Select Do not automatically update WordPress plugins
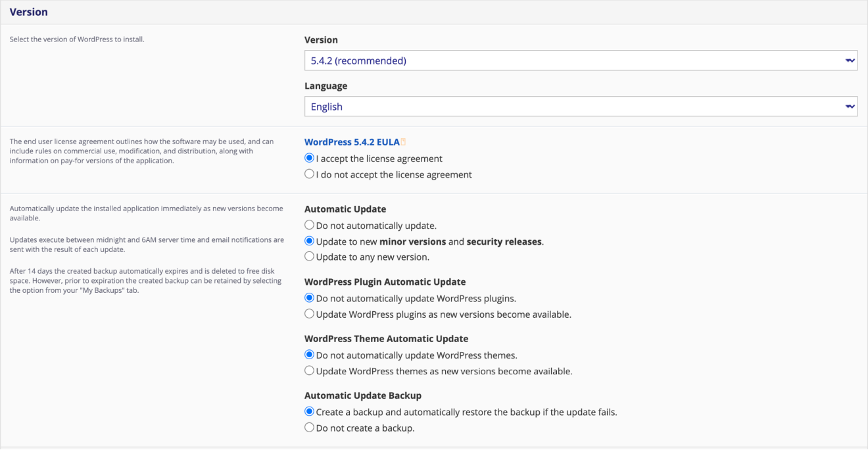 pos(309,298)
